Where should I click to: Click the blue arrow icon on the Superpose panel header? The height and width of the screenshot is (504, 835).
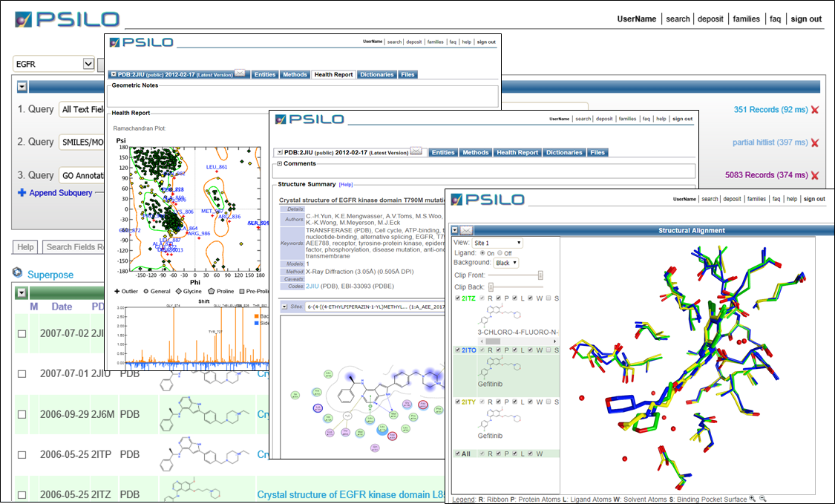click(x=22, y=292)
